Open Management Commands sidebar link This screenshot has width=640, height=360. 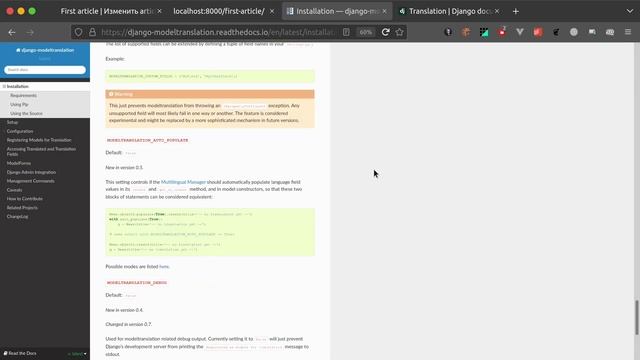coord(30,181)
